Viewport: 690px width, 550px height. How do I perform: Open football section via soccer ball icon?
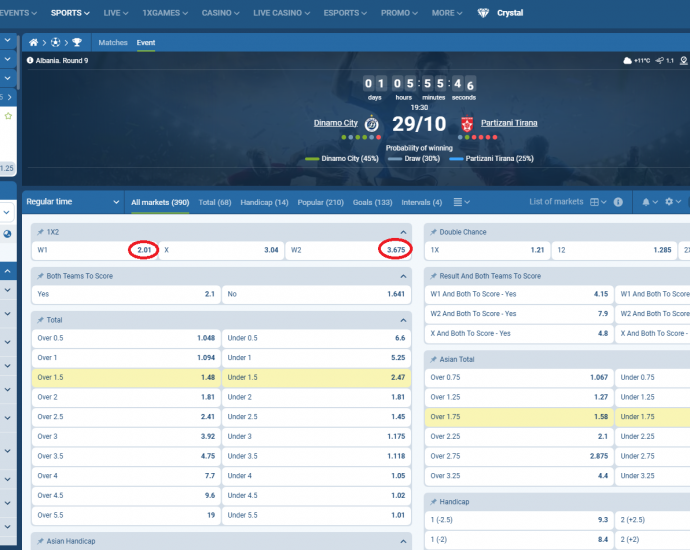pos(55,42)
